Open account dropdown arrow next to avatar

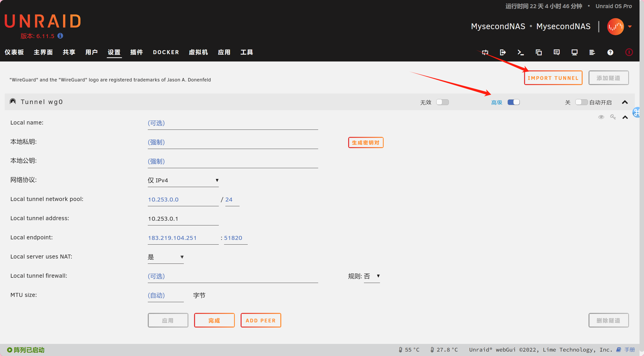click(630, 27)
